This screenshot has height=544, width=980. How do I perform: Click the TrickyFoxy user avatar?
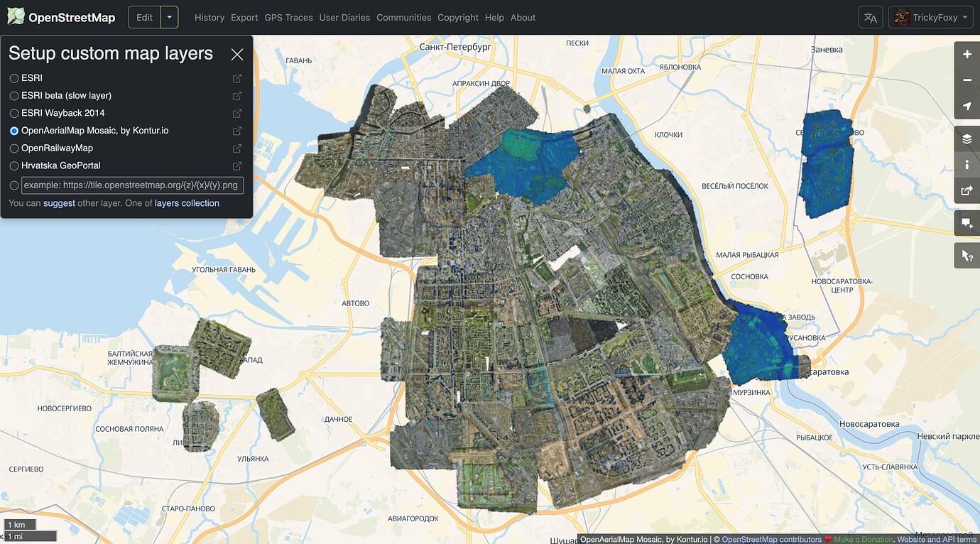point(902,18)
